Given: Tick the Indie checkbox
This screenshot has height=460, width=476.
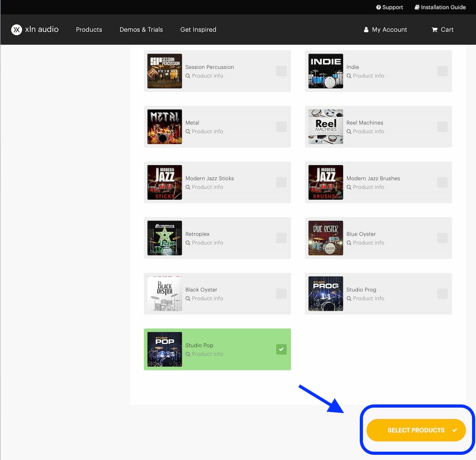Looking at the screenshot, I should (x=442, y=71).
